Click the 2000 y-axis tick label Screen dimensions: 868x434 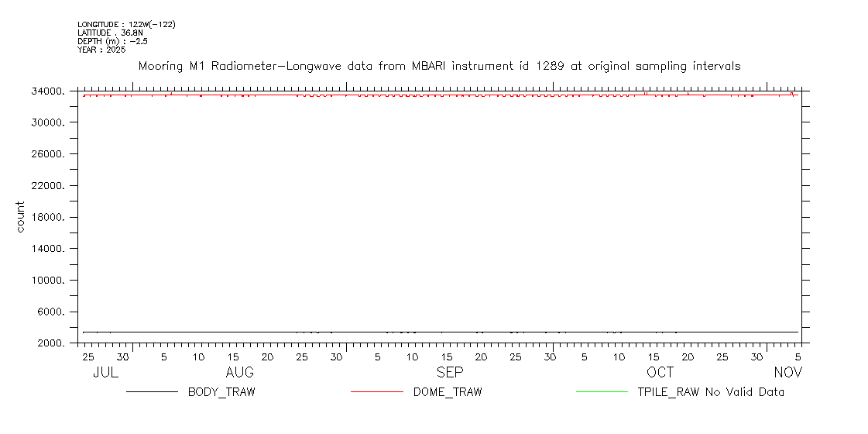(x=50, y=344)
